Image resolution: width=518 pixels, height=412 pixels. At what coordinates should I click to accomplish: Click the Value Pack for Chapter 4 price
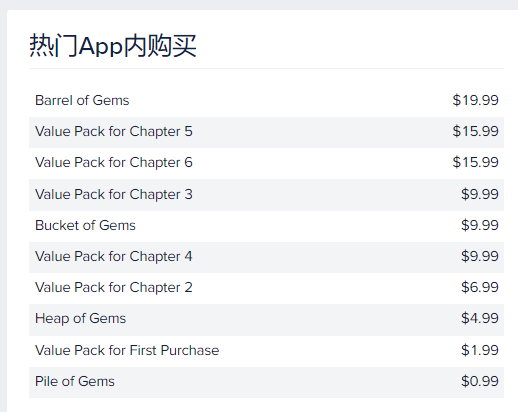click(x=480, y=256)
